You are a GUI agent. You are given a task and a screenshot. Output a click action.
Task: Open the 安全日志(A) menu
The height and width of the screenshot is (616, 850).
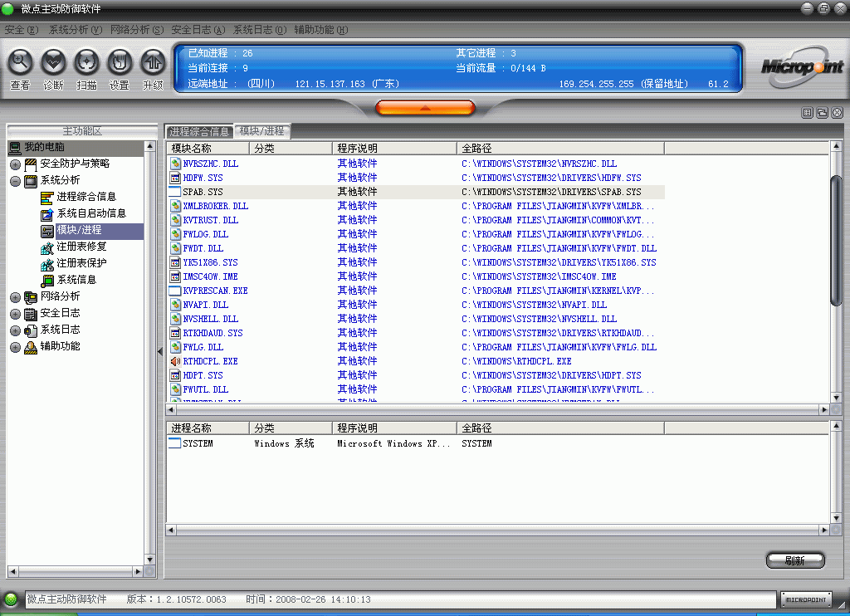pos(198,30)
